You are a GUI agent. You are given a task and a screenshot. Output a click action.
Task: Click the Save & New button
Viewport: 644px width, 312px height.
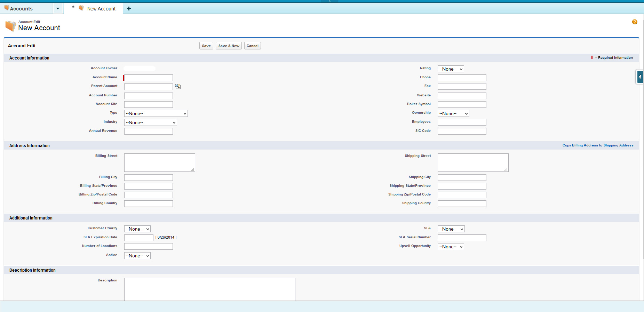coord(229,46)
